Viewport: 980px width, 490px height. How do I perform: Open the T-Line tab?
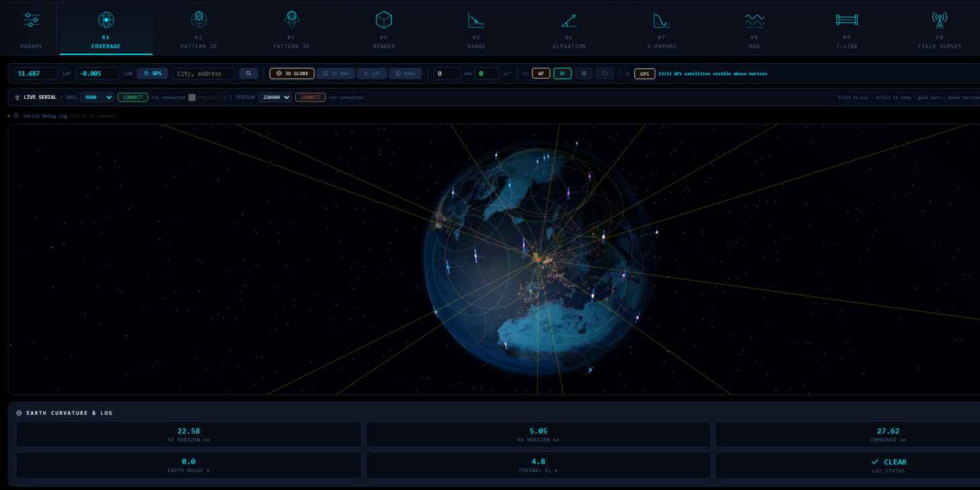pyautogui.click(x=847, y=30)
